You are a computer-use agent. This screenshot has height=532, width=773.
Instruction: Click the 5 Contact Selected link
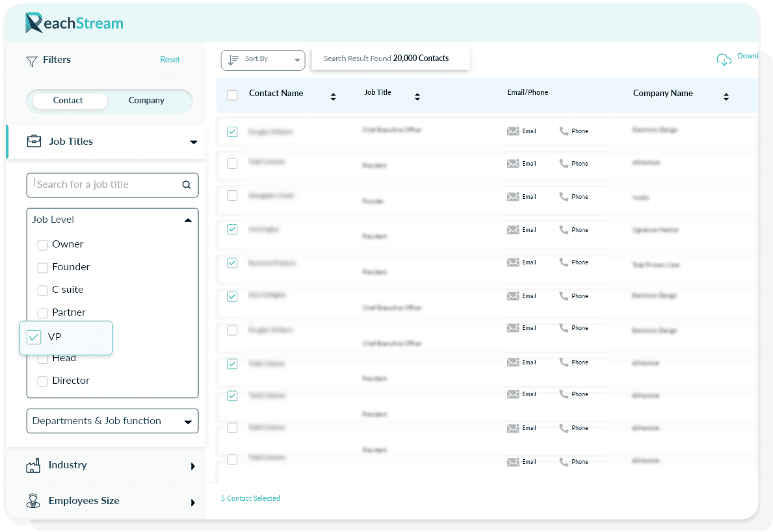(250, 498)
